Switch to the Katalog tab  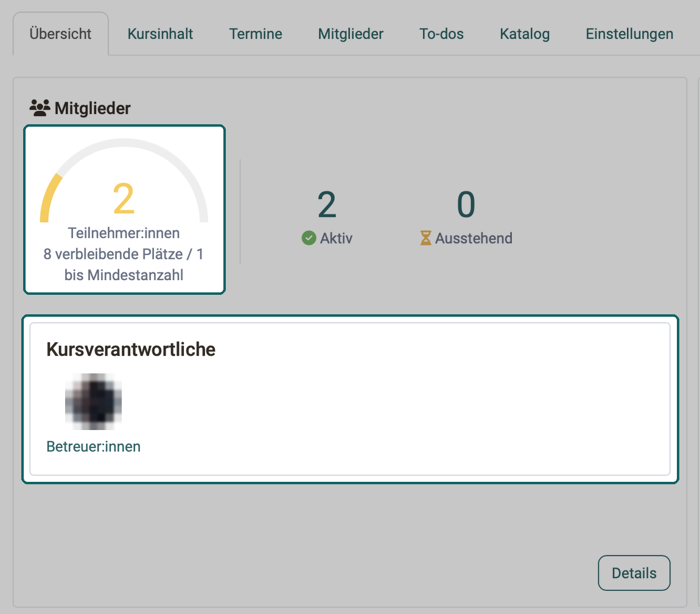pos(525,34)
